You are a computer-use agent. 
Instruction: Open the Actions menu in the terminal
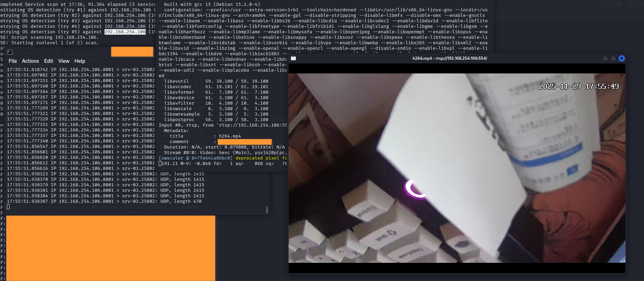31,61
